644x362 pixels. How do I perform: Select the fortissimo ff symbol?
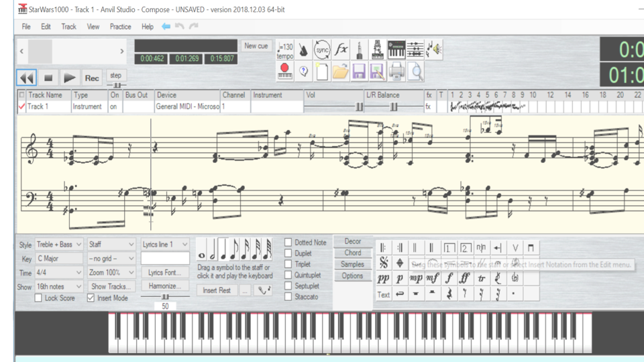click(465, 279)
